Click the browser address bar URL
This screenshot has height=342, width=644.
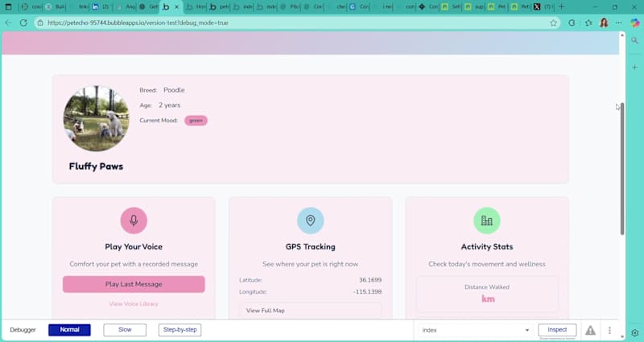138,23
